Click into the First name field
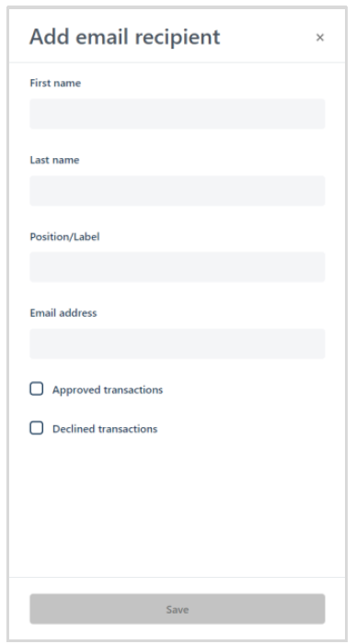The height and width of the screenshot is (644, 356). [178, 114]
